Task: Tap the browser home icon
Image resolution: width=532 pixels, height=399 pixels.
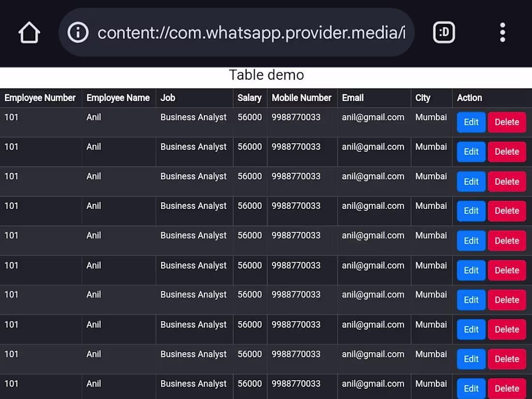Action: pyautogui.click(x=29, y=33)
